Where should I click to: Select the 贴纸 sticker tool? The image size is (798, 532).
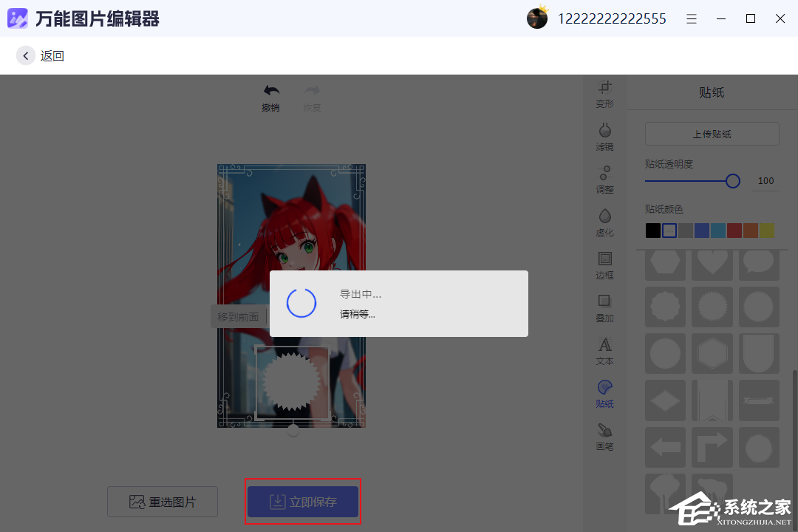604,394
